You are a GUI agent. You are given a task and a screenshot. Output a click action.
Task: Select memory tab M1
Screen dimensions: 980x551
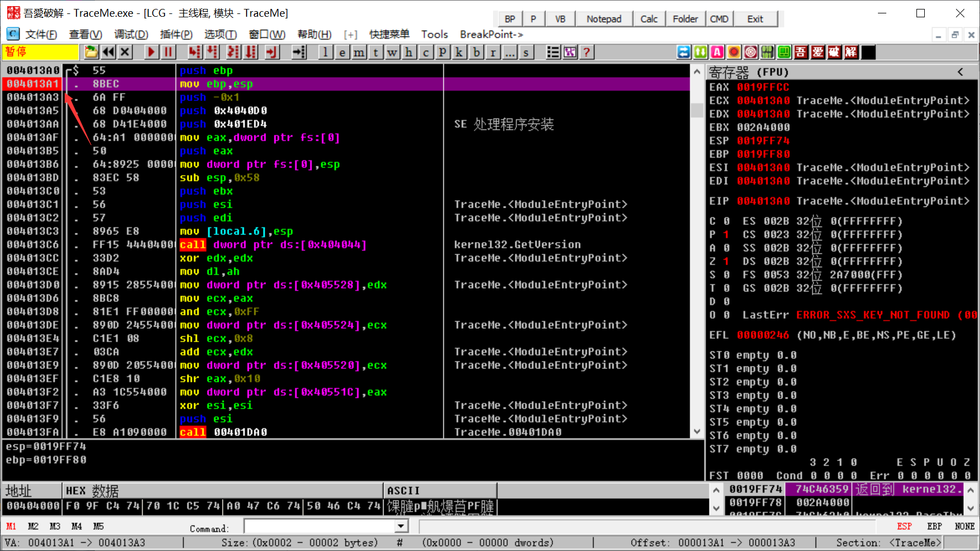(x=11, y=526)
